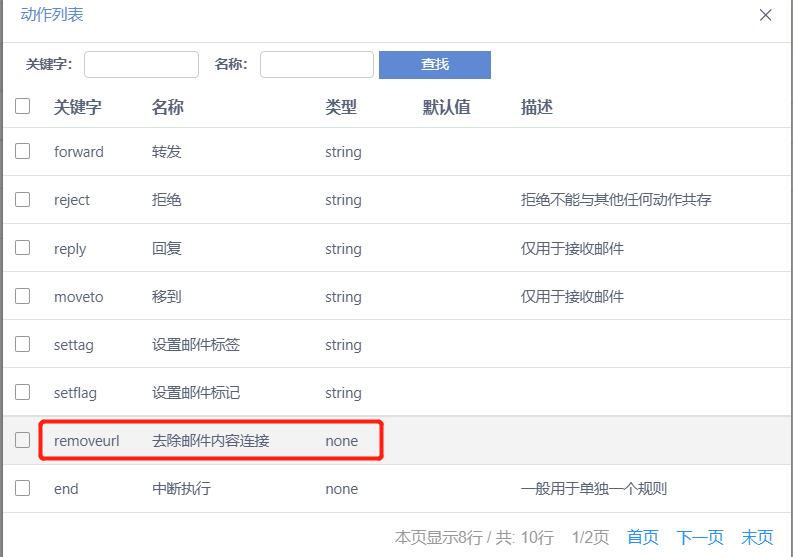Click the 类型 column header
Image resolution: width=793 pixels, height=557 pixels.
341,107
